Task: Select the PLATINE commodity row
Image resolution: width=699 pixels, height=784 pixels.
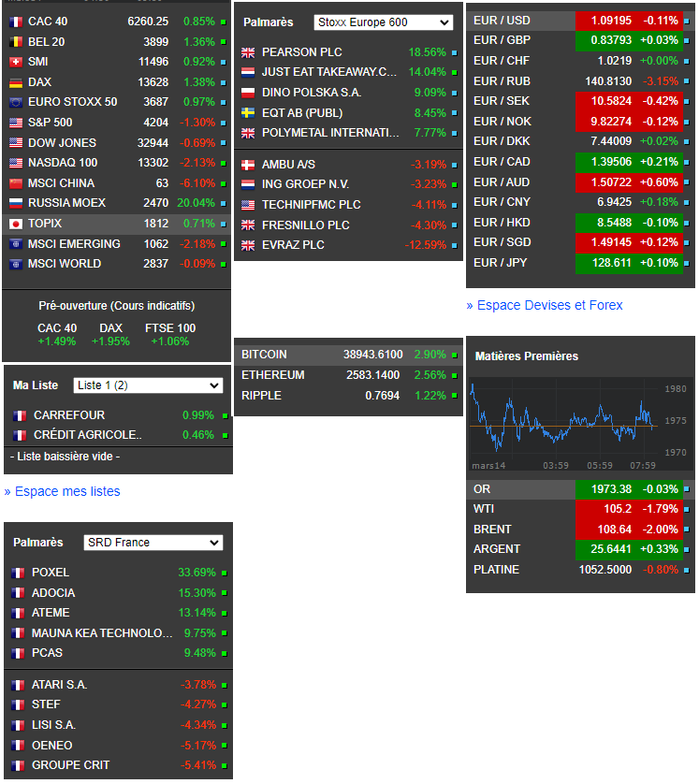Action: click(x=580, y=570)
